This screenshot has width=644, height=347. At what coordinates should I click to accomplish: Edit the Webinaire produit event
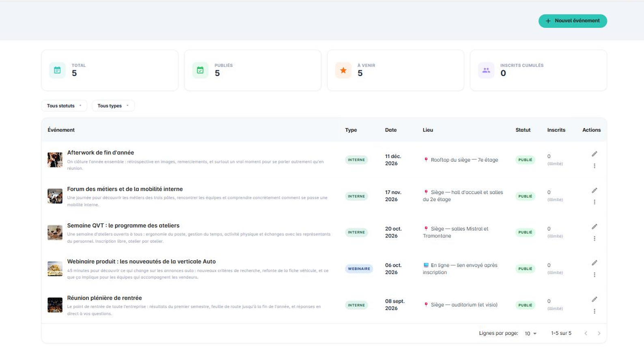[x=594, y=263]
